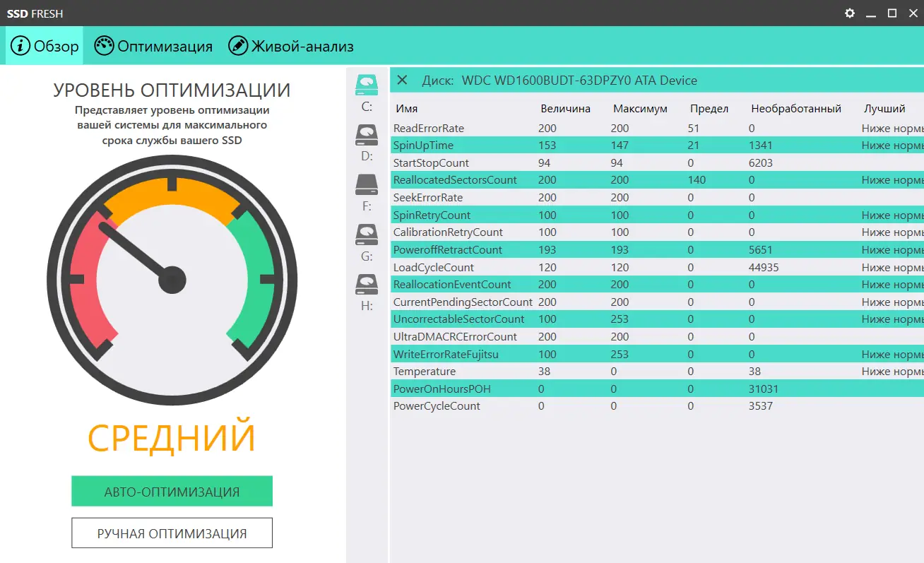Click raw value 31031 for PowerOnHoursPOH

(764, 389)
